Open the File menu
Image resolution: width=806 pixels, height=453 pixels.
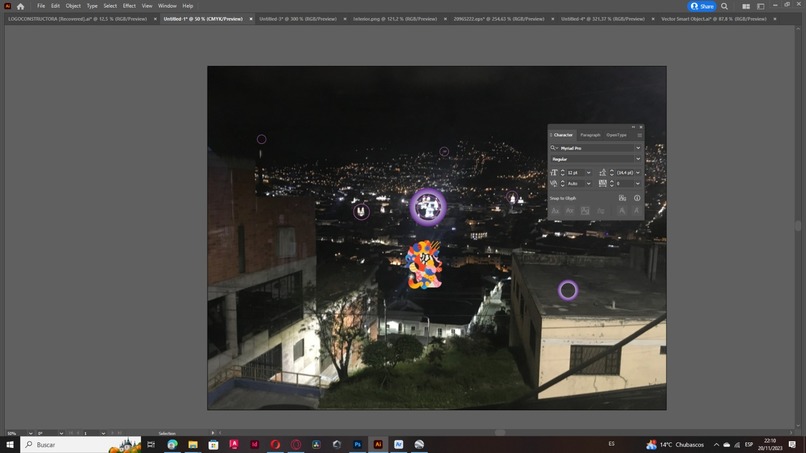coord(41,6)
